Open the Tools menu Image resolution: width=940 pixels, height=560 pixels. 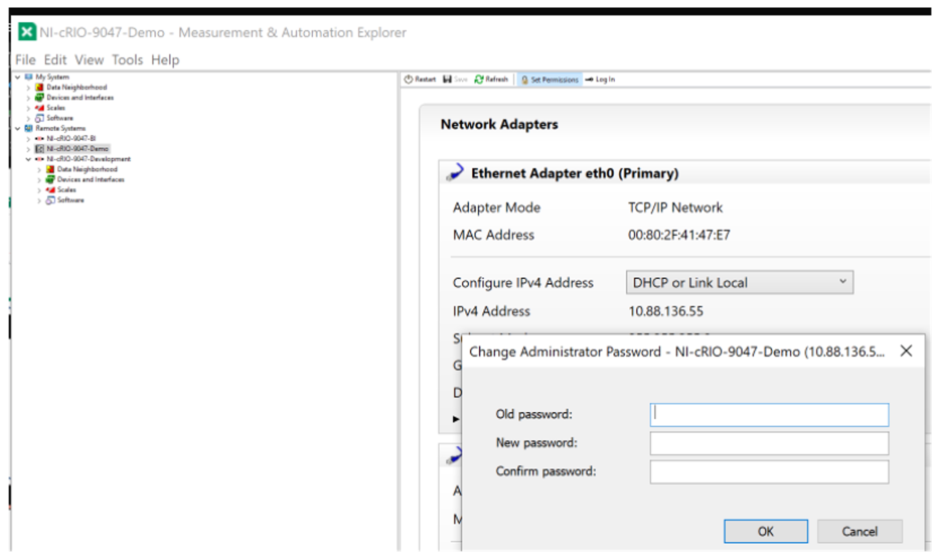point(127,60)
